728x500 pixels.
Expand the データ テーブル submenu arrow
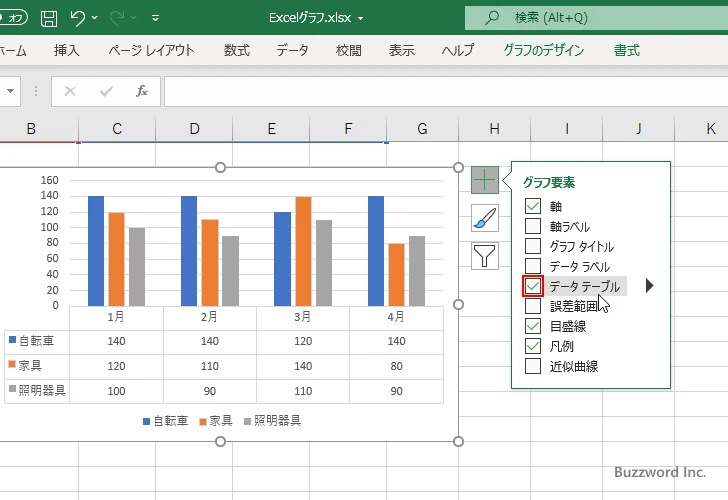650,286
